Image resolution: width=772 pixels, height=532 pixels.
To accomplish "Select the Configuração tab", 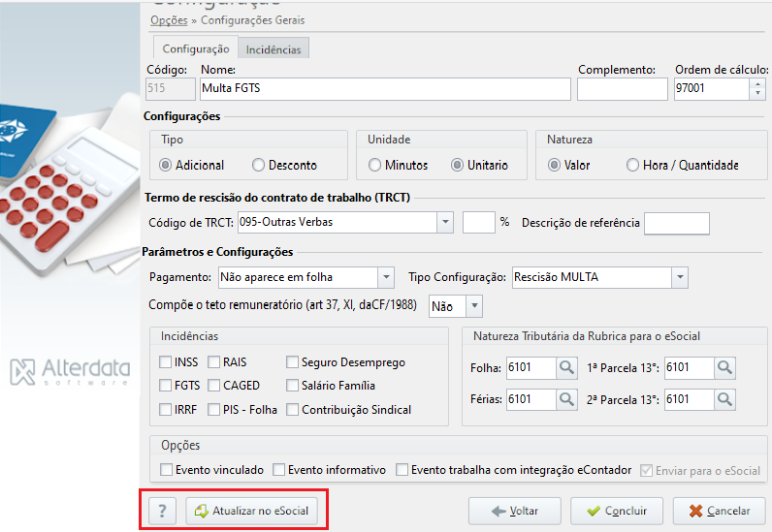I will coord(196,48).
